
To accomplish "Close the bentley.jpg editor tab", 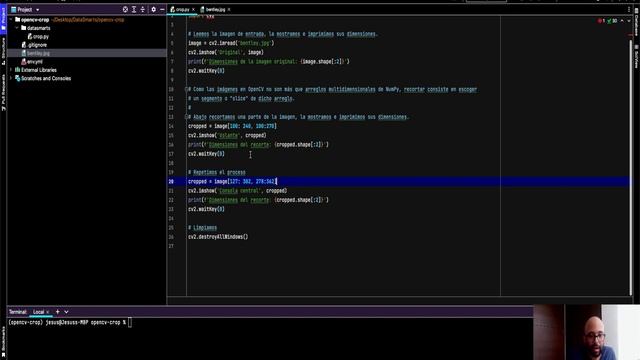I will point(229,9).
